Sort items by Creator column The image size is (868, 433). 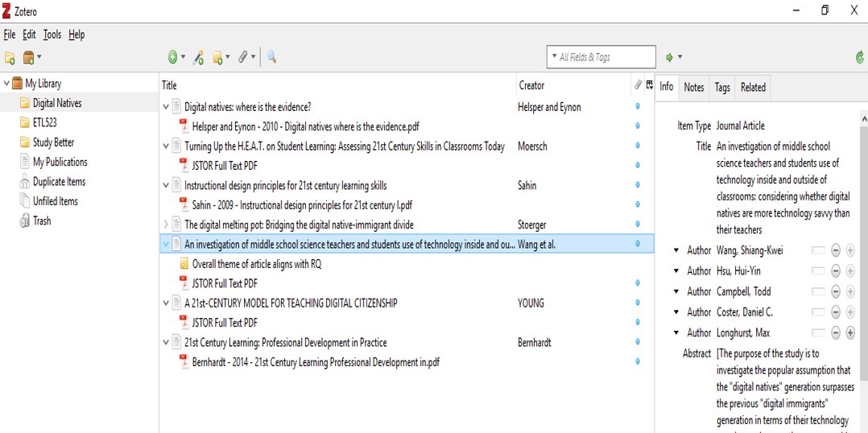point(573,85)
